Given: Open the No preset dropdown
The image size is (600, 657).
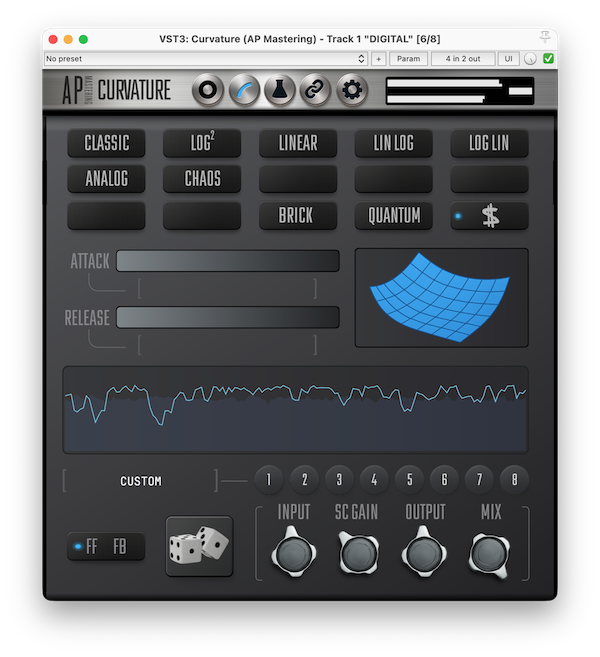Looking at the screenshot, I should pos(206,59).
